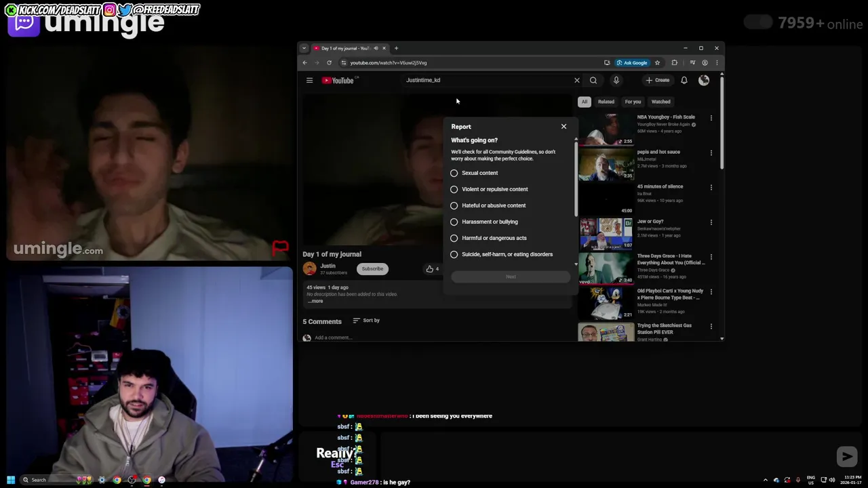
Task: Open the Three Days Grace video thumbnail
Action: (x=606, y=268)
